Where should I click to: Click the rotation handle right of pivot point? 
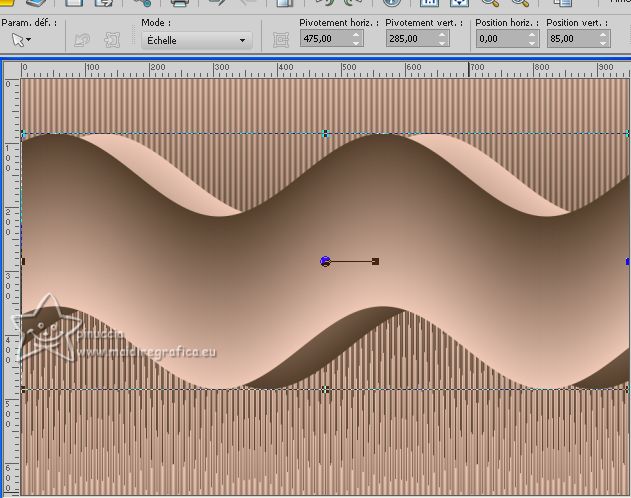click(x=375, y=261)
